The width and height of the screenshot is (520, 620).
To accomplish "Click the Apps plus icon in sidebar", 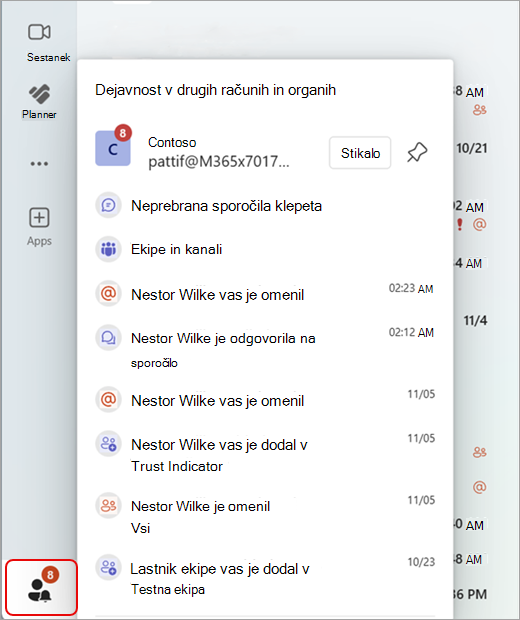I will pyautogui.click(x=39, y=217).
